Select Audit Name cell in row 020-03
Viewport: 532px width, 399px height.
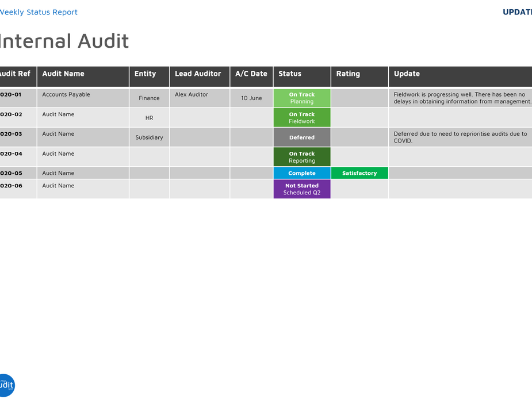(x=83, y=137)
